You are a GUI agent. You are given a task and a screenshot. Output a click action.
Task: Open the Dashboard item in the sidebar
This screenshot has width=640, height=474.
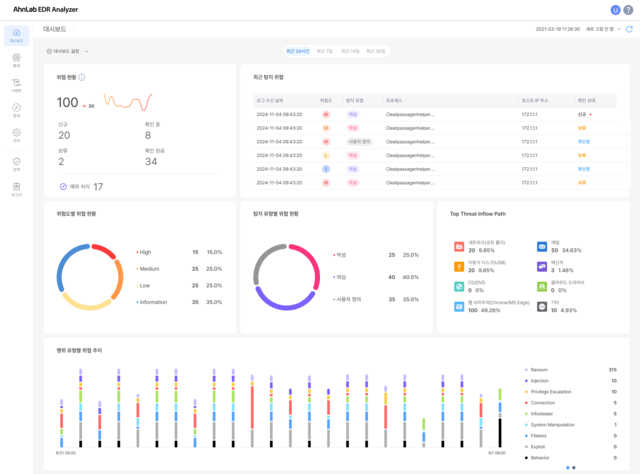16,36
